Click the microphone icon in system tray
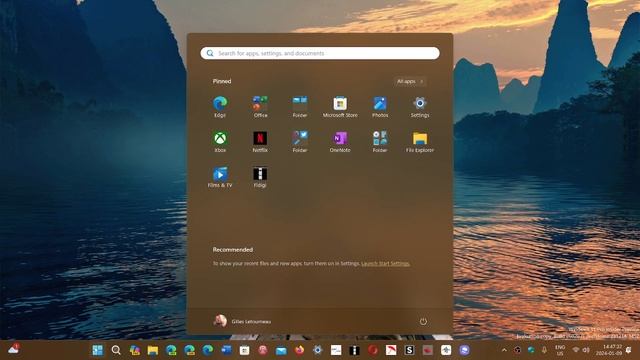Screen dimensions: 640x360 click(x=544, y=350)
